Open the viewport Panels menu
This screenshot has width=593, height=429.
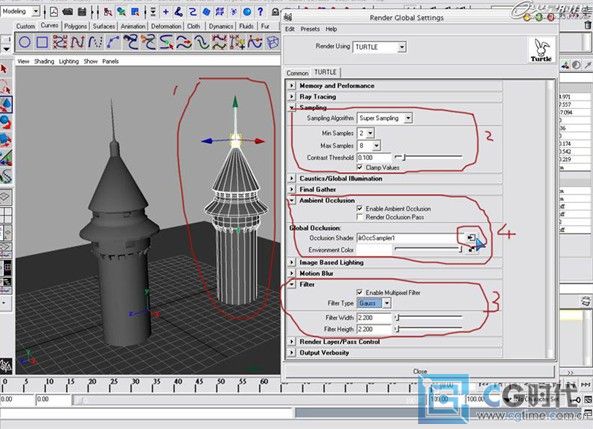pos(110,61)
